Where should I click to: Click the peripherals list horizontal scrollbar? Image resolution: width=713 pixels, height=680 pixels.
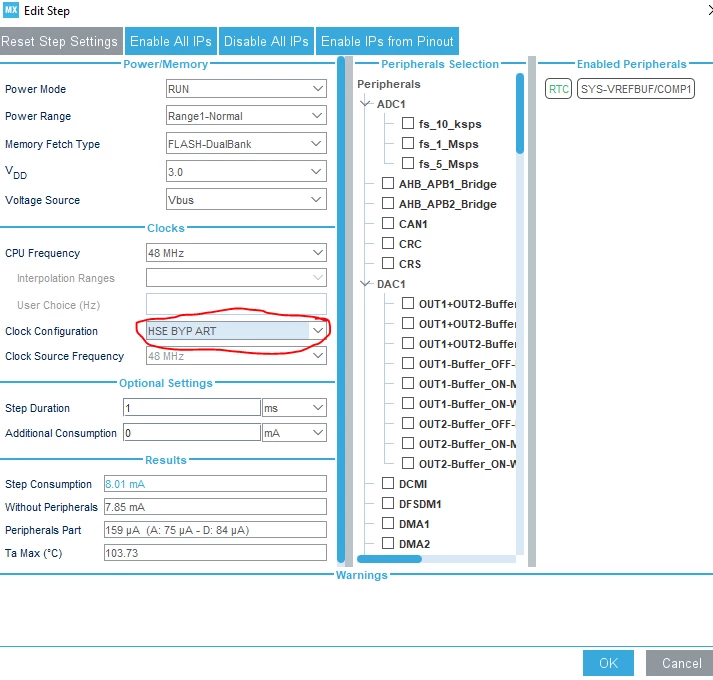[389, 559]
